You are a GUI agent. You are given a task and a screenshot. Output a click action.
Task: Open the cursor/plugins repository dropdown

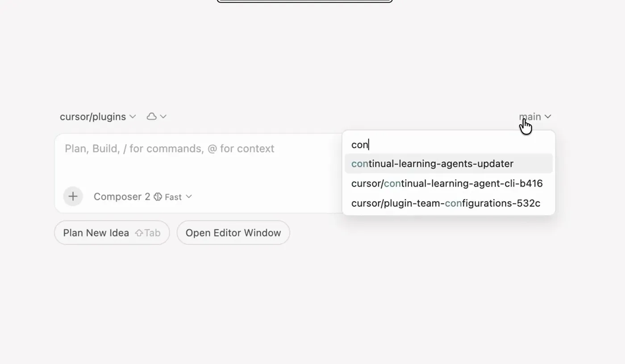coord(93,116)
